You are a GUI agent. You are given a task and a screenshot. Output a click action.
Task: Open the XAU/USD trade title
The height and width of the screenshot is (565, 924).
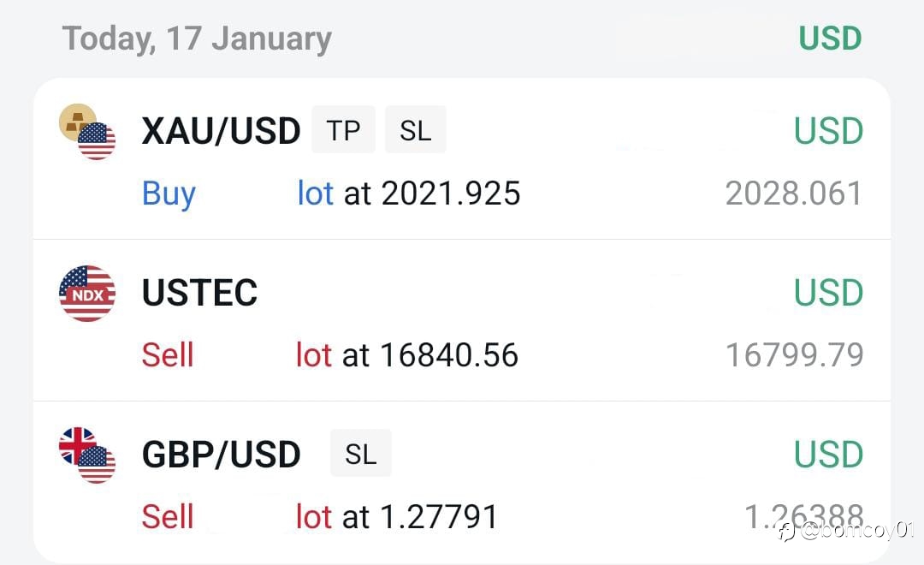pos(222,130)
